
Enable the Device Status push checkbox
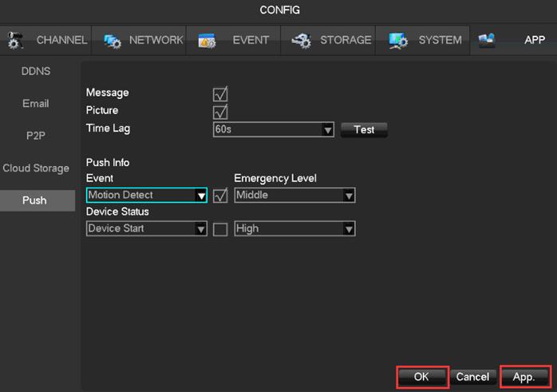(220, 229)
